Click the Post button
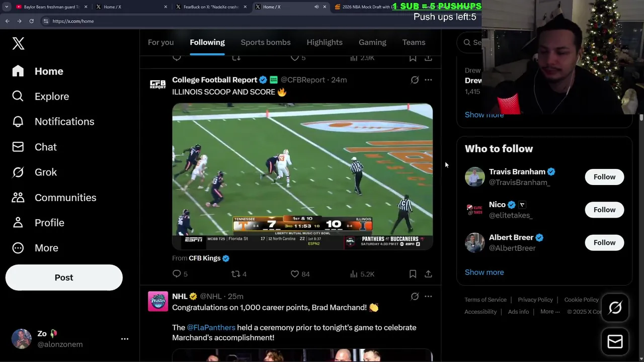This screenshot has height=362, width=644. (x=64, y=278)
